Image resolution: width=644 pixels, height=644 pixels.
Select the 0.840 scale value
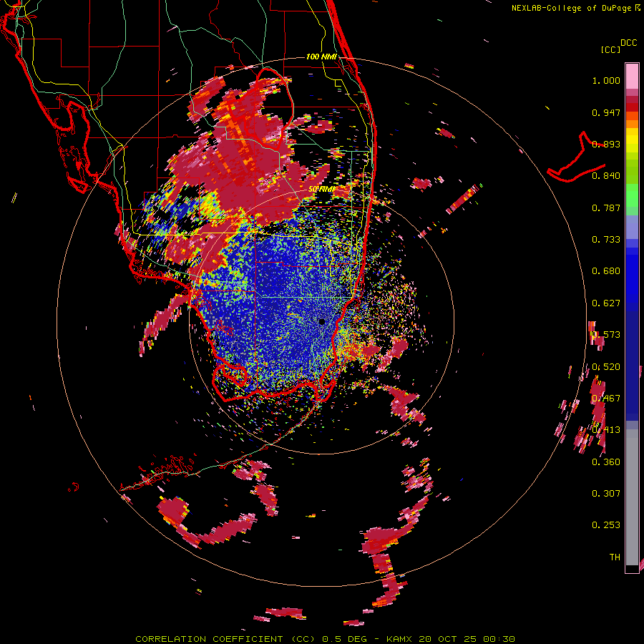tap(606, 176)
